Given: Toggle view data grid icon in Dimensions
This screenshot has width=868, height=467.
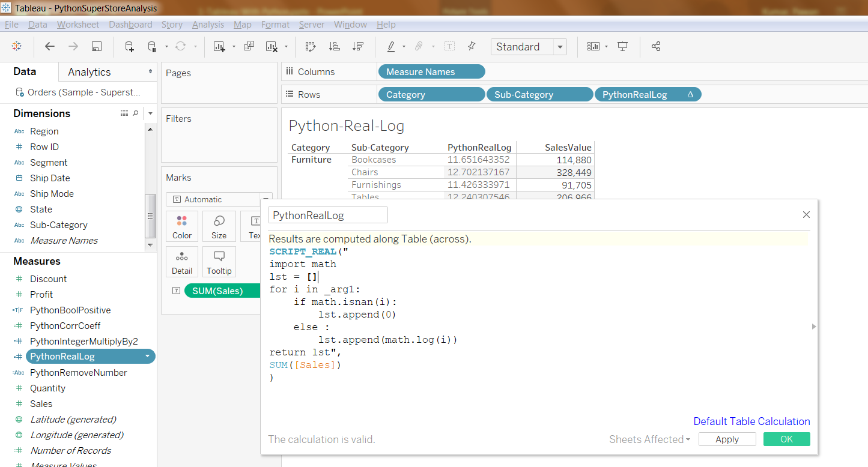Looking at the screenshot, I should coord(124,113).
